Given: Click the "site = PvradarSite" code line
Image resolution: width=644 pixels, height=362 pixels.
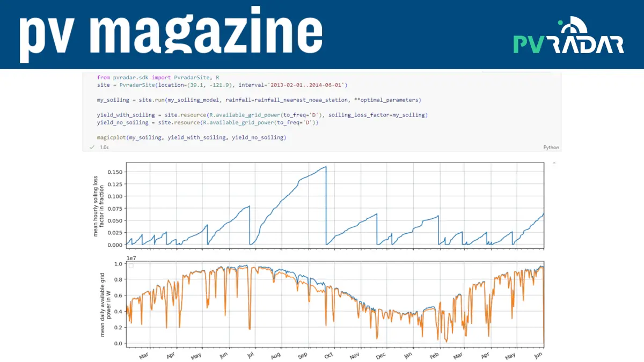Looking at the screenshot, I should pos(223,85).
